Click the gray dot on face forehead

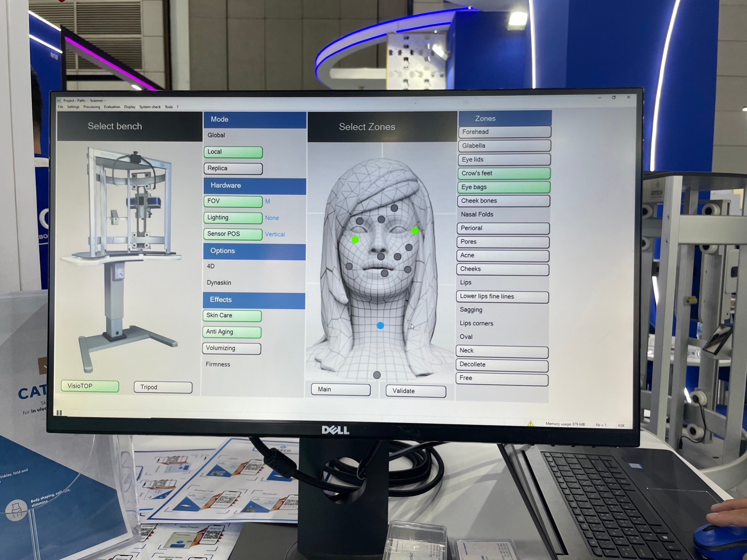click(394, 208)
